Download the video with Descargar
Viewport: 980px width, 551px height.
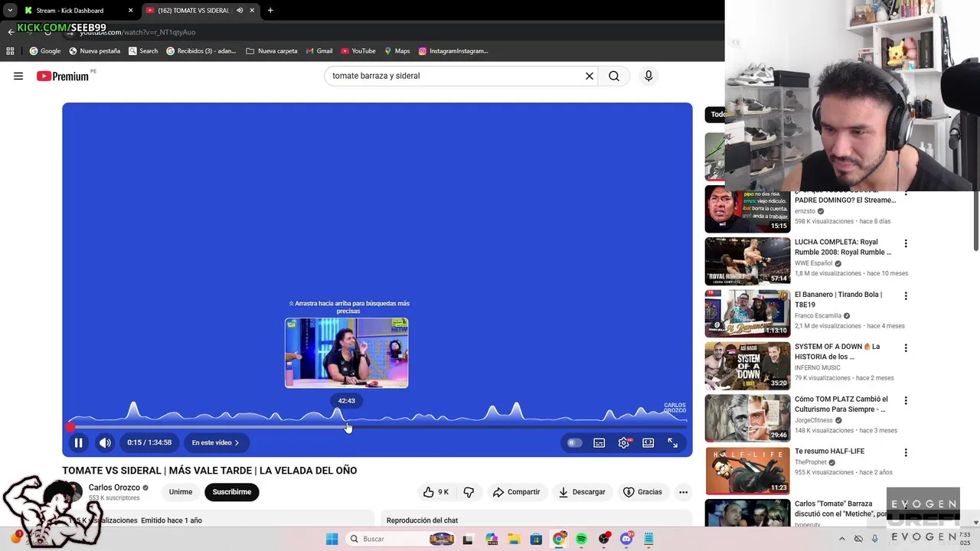[x=582, y=492]
